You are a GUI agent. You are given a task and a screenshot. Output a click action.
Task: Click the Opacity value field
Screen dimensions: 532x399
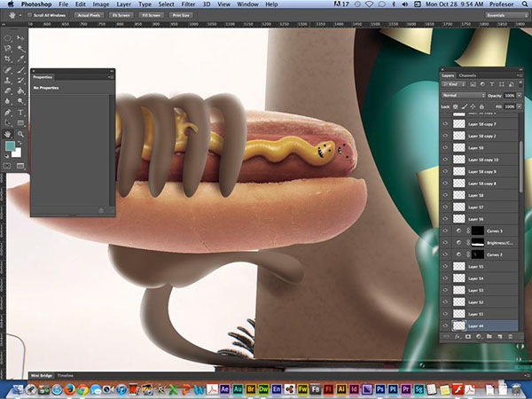click(509, 96)
